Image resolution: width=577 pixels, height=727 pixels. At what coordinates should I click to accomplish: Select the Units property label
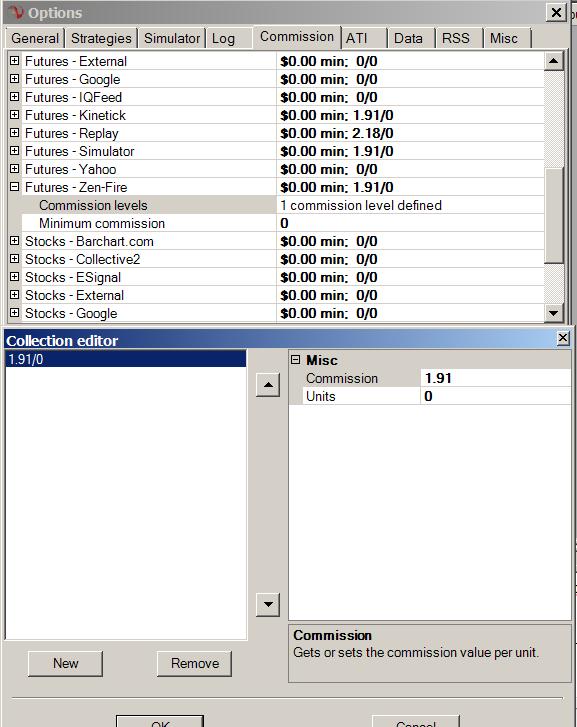coord(321,396)
